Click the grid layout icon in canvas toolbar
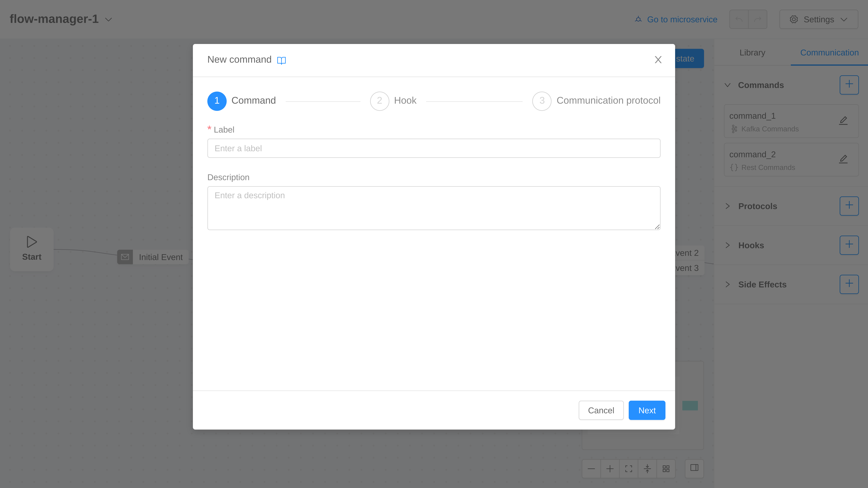868x488 pixels. pyautogui.click(x=666, y=468)
